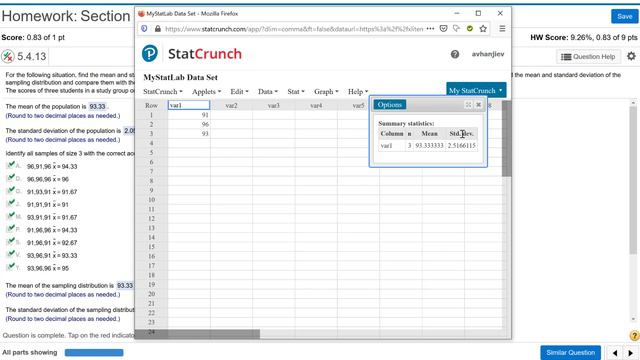Maximize the Summary statistics results panel
Screen dimensions: 640x360
(468, 105)
